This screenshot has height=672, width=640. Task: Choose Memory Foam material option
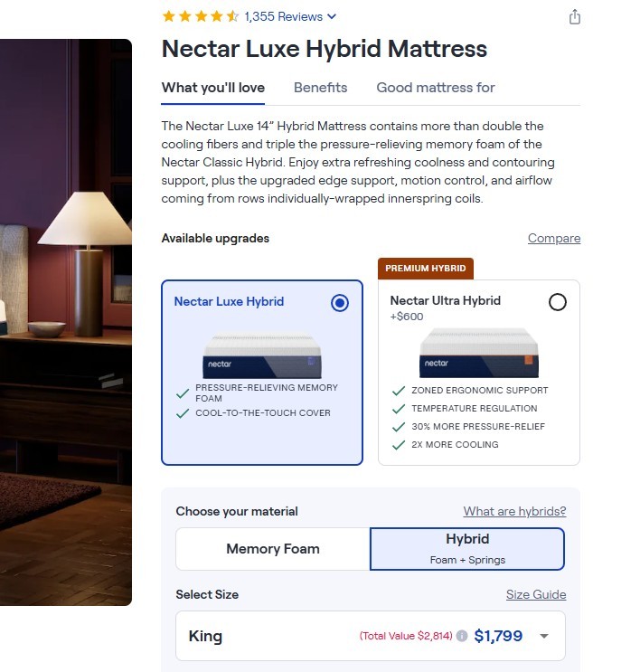[273, 549]
